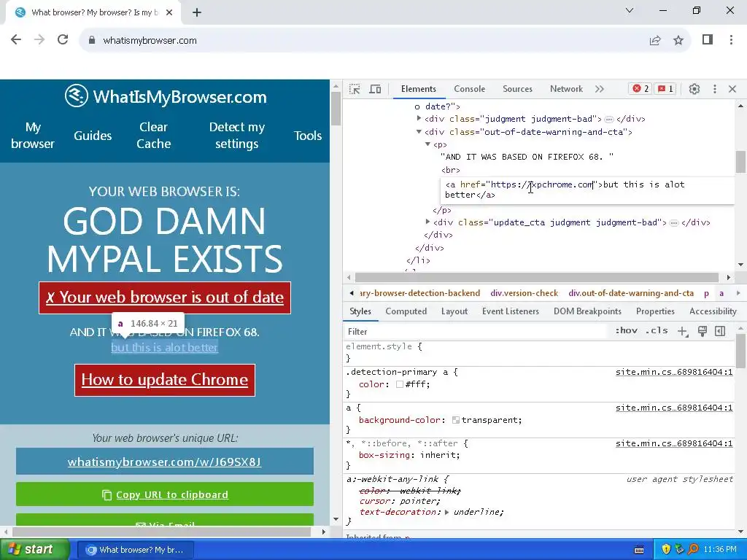
Task: Open the Chrome three-dot menu
Action: point(731,40)
